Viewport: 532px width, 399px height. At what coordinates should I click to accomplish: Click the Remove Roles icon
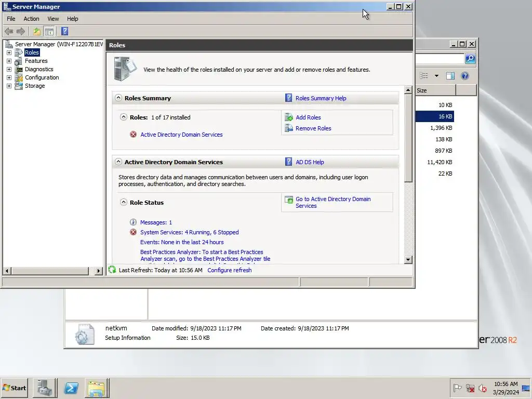click(x=289, y=128)
